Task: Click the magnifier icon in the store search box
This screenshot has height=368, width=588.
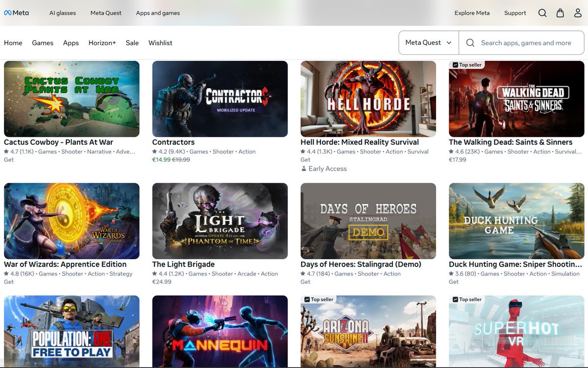Action: [x=470, y=43]
